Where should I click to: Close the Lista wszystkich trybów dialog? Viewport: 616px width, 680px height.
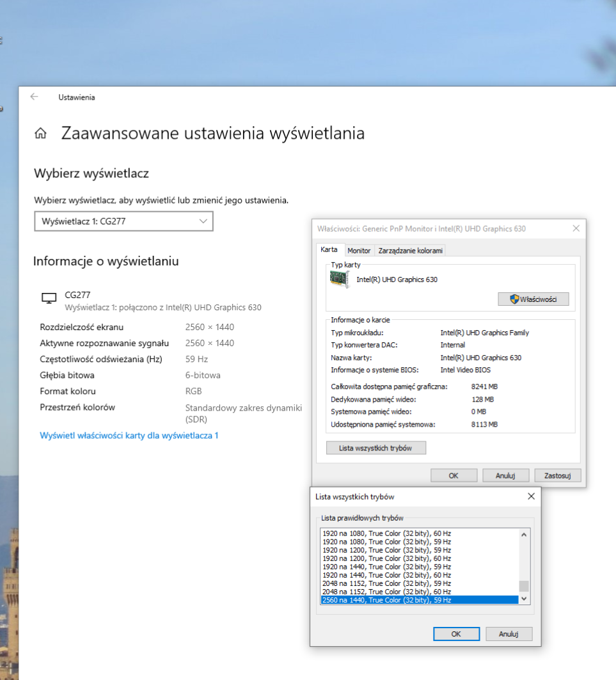coord(530,496)
